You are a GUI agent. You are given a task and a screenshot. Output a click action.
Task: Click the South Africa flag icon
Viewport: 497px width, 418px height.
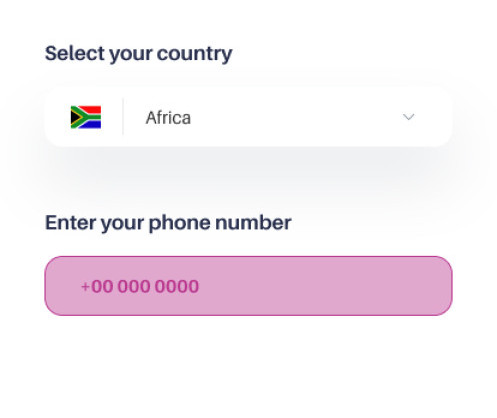86,117
